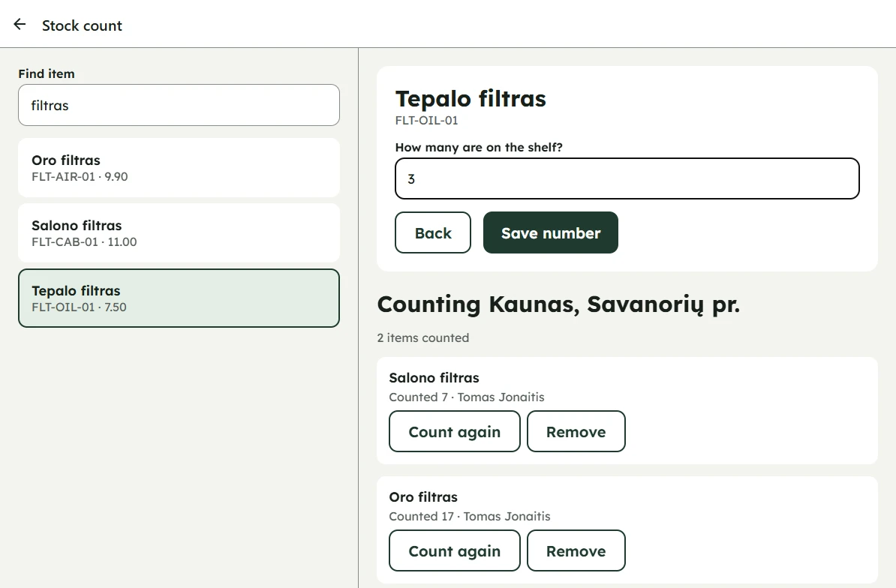Select Oro filtras in search results
The width and height of the screenshot is (896, 588).
click(x=179, y=168)
